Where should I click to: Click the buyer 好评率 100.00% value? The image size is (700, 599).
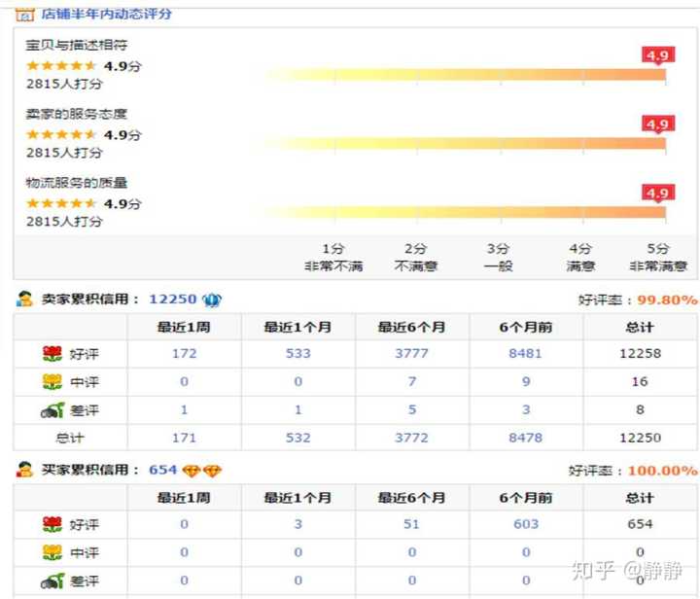(662, 471)
